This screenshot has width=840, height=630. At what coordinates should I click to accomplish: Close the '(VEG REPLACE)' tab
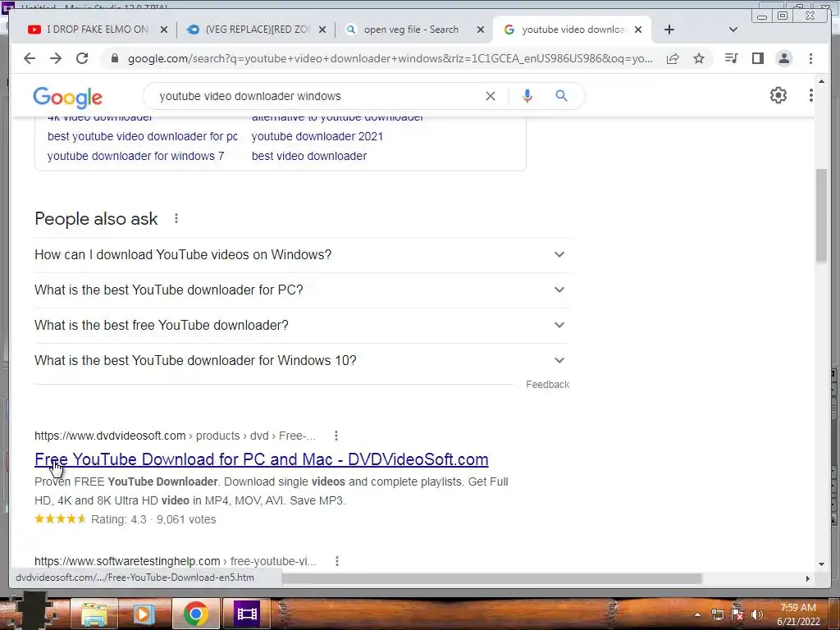tap(322, 30)
